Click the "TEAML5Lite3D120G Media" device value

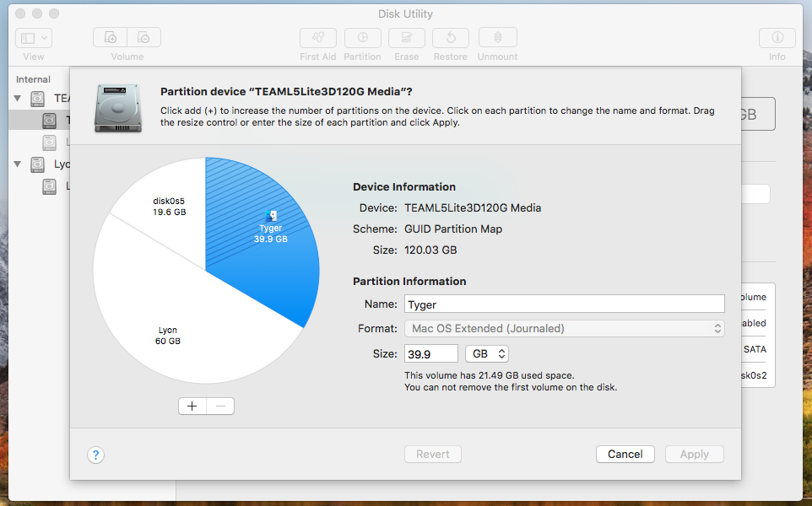tap(473, 207)
